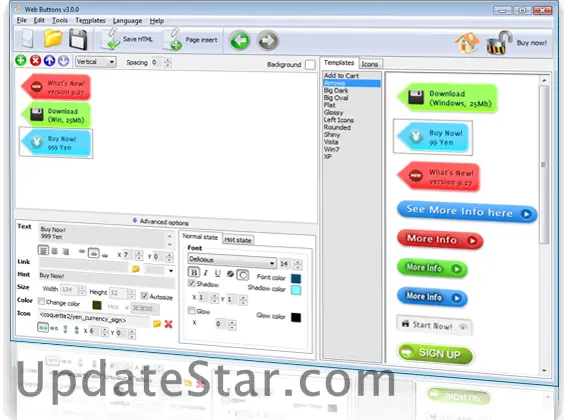The height and width of the screenshot is (420, 566).
Task: Toggle Bold font style
Action: [x=194, y=272]
